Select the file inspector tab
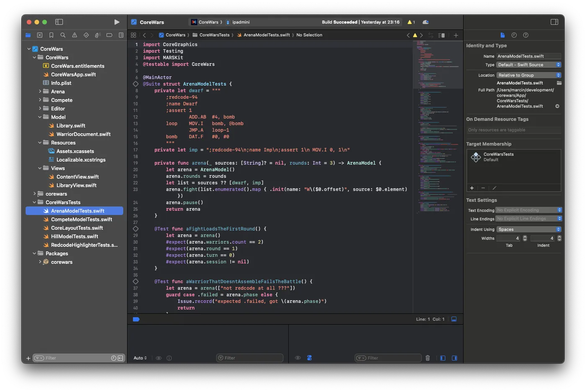 [x=502, y=35]
